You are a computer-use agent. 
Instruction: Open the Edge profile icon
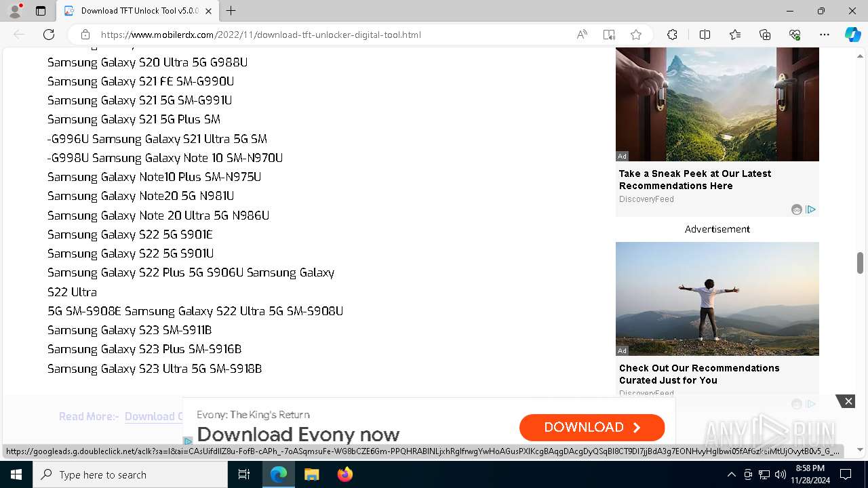coord(15,11)
